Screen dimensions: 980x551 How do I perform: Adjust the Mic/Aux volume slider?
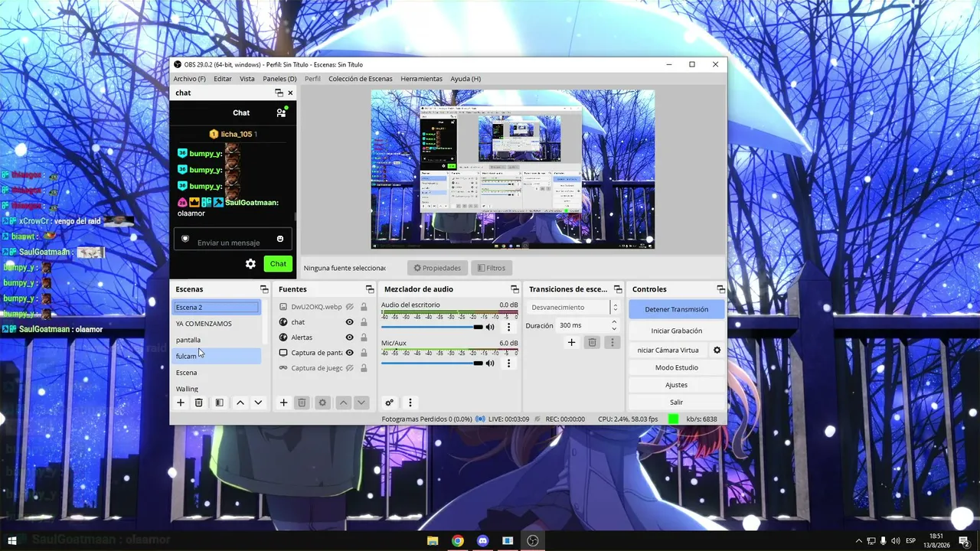click(x=432, y=363)
